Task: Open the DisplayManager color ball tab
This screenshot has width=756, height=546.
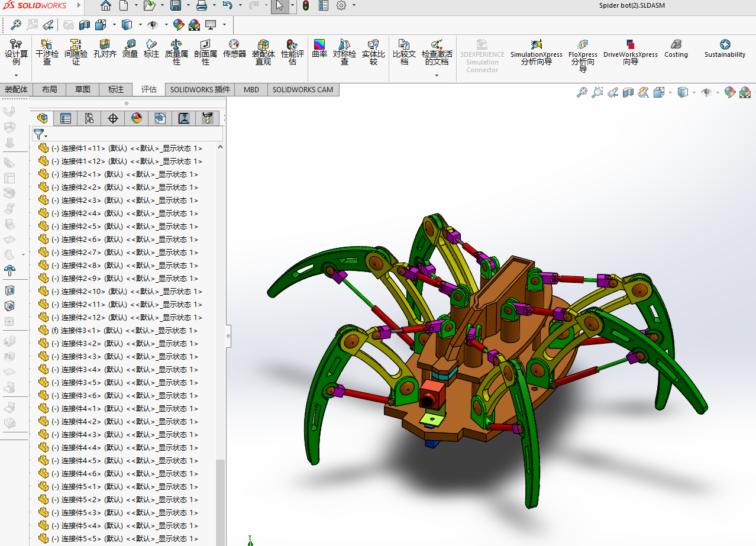Action: click(x=137, y=118)
